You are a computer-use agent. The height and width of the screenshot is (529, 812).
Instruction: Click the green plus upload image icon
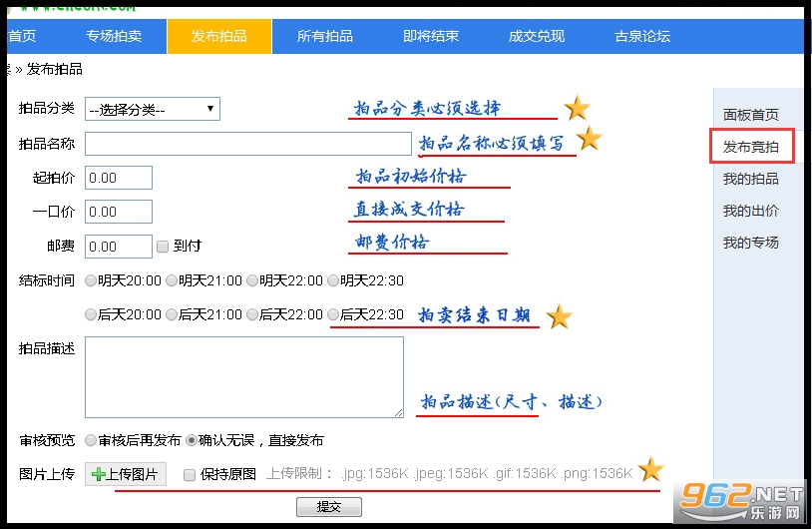coord(98,474)
